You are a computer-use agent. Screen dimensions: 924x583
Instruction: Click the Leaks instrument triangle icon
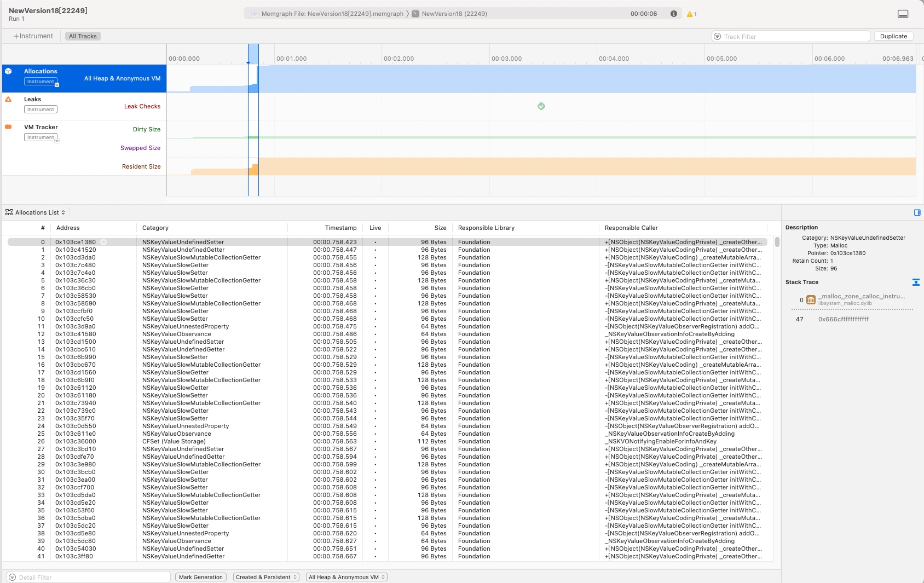pos(8,99)
